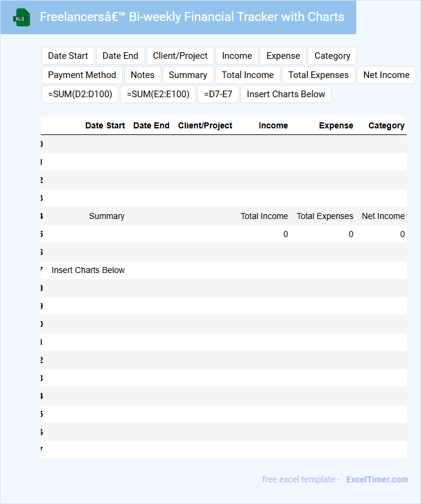Click the 'free excel template -' footer text
The width and height of the screenshot is (421, 504).
pos(301,479)
